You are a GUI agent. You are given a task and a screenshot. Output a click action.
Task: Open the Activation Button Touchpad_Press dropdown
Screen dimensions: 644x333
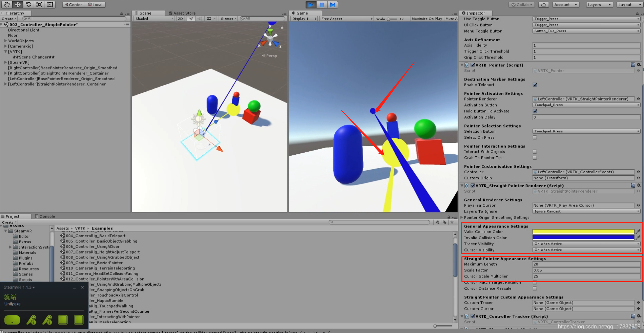(586, 105)
